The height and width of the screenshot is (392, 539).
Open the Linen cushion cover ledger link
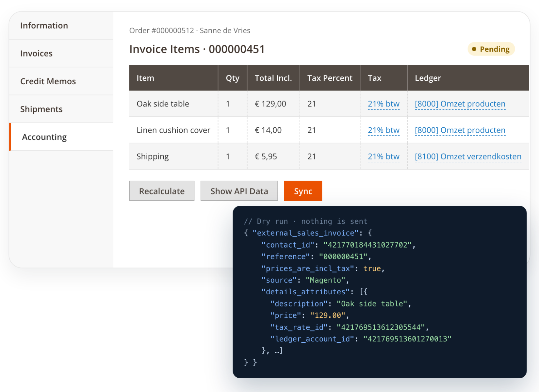460,130
